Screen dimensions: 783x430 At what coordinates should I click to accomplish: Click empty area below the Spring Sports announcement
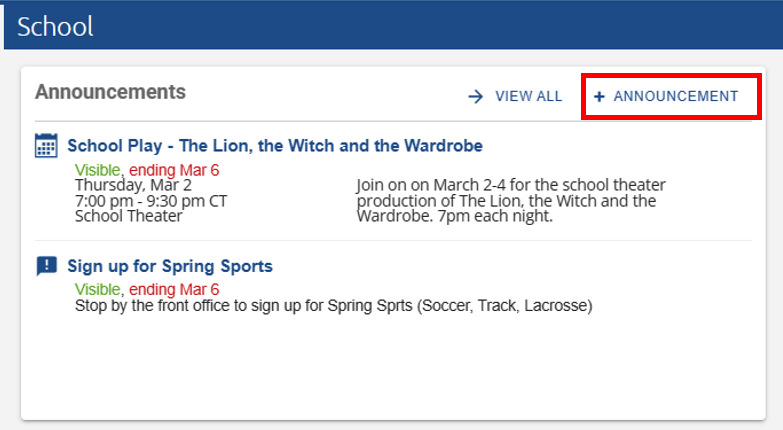(390, 370)
